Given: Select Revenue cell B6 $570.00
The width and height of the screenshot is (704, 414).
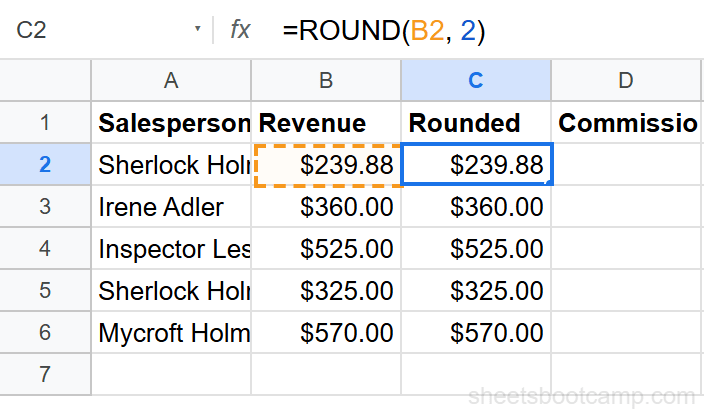Looking at the screenshot, I should [326, 332].
